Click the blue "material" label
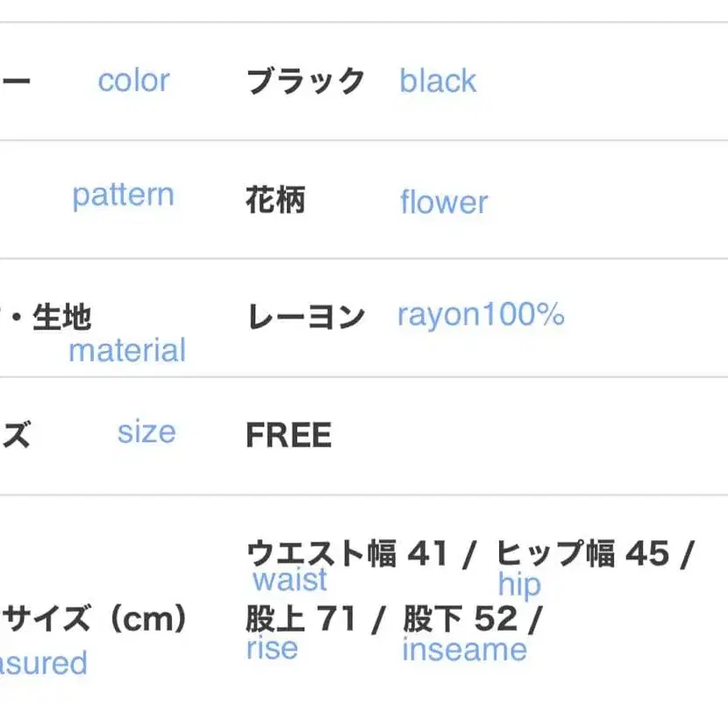This screenshot has width=728, height=728. [x=127, y=351]
